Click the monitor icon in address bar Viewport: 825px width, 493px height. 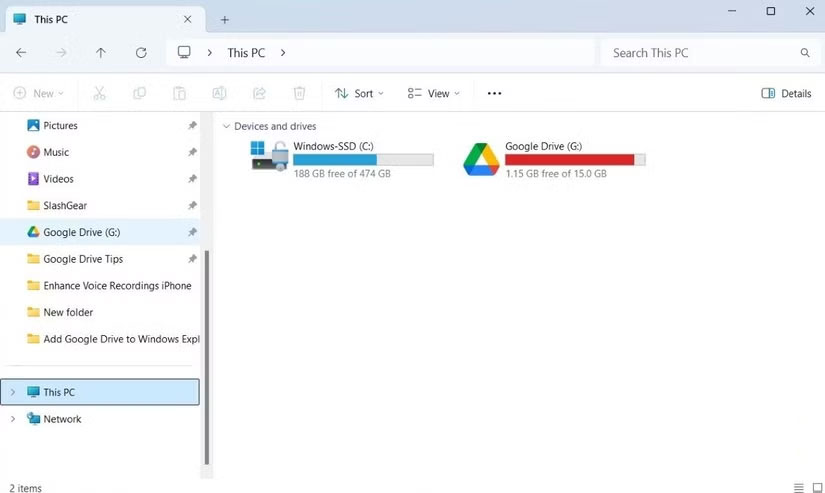(184, 52)
